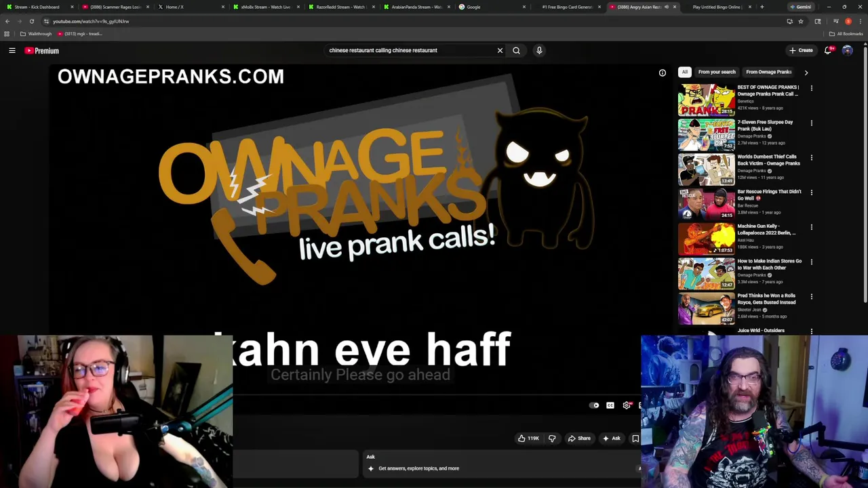Open the Create upload button
This screenshot has width=868, height=488.
(801, 50)
